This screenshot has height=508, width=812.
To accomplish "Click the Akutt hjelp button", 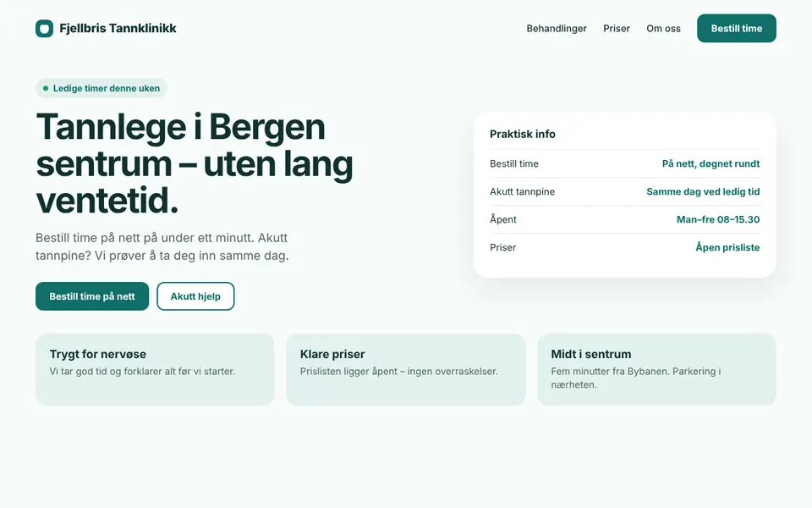I will (x=195, y=296).
